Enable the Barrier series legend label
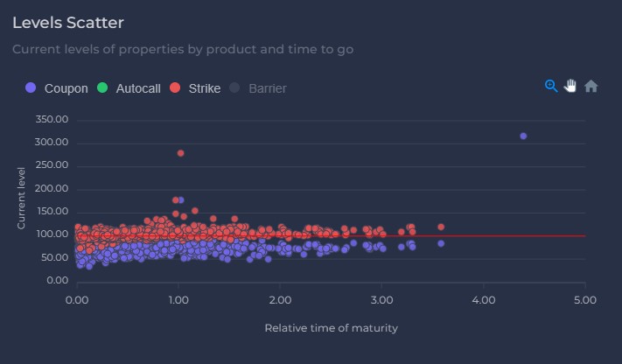The height and width of the screenshot is (364, 622). point(267,88)
